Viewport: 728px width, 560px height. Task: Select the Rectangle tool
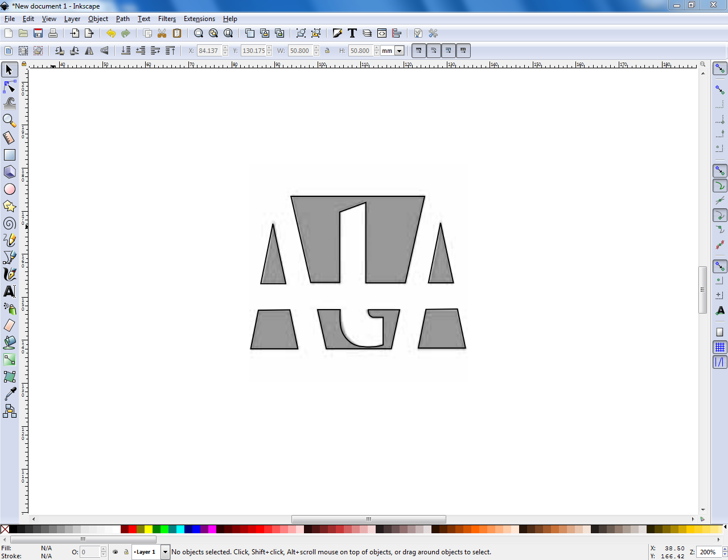coord(9,155)
